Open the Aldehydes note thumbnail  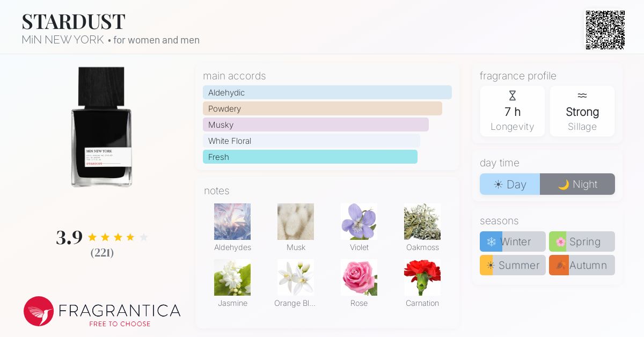pyautogui.click(x=232, y=222)
